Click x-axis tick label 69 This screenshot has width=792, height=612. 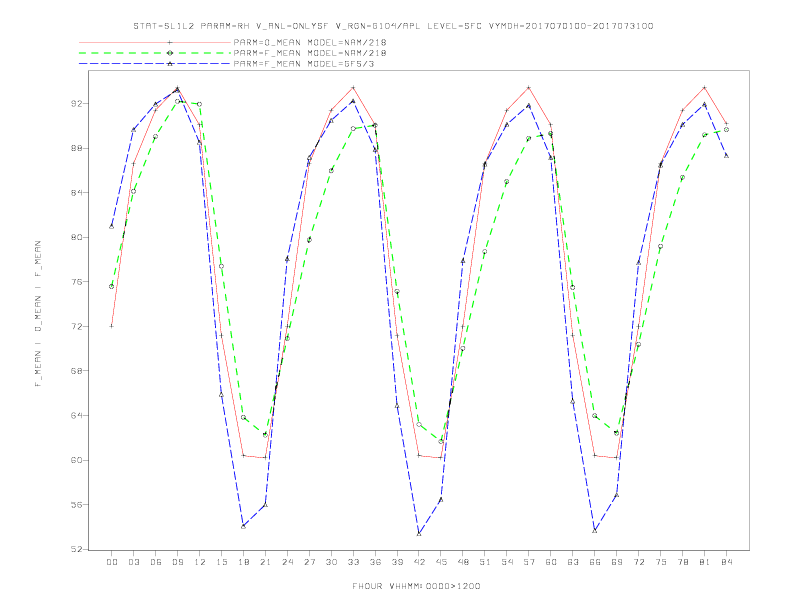pos(617,562)
